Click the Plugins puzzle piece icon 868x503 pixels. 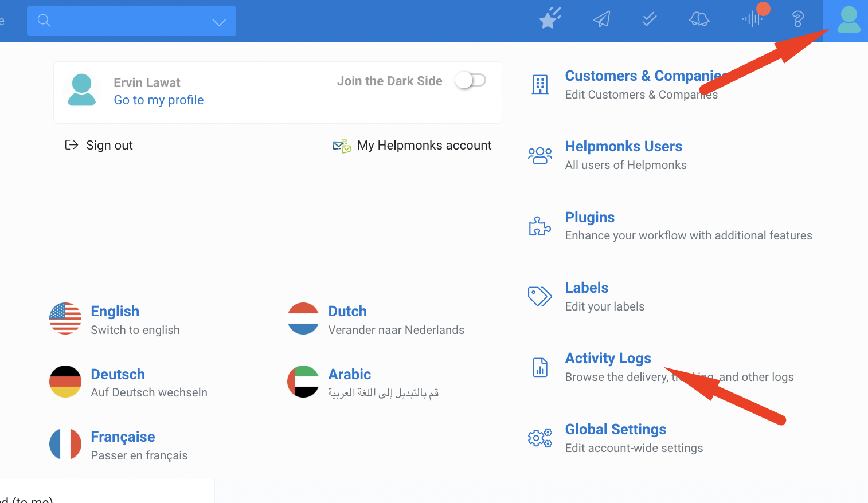[539, 226]
